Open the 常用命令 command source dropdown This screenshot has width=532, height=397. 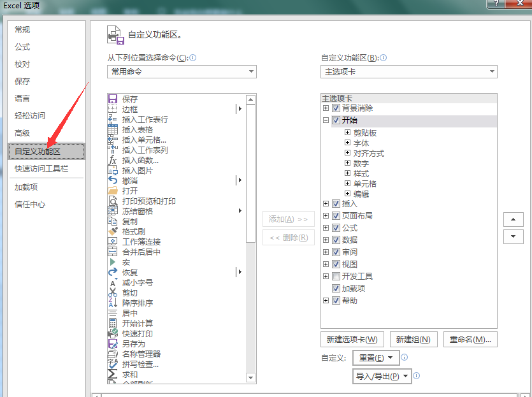[x=182, y=71]
